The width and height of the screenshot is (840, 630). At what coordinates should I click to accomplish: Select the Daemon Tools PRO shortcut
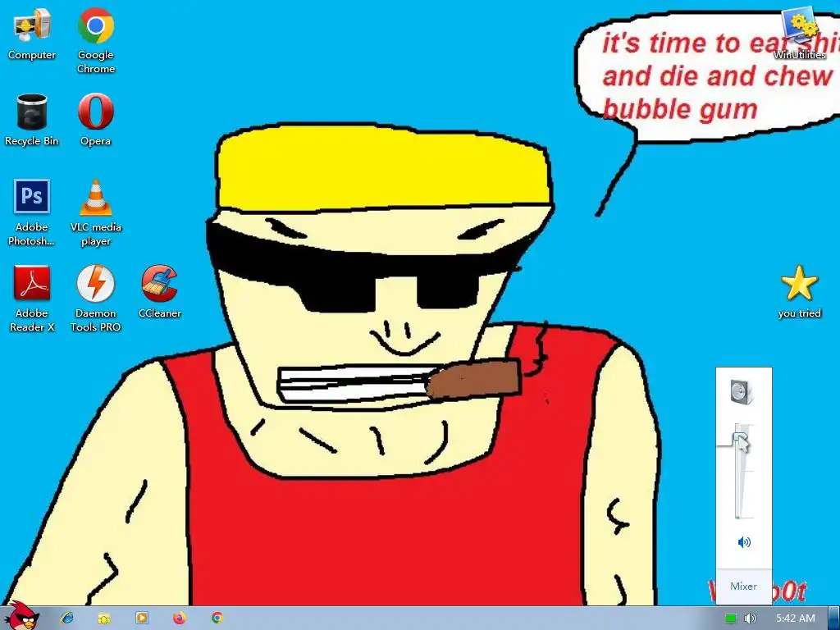click(95, 299)
